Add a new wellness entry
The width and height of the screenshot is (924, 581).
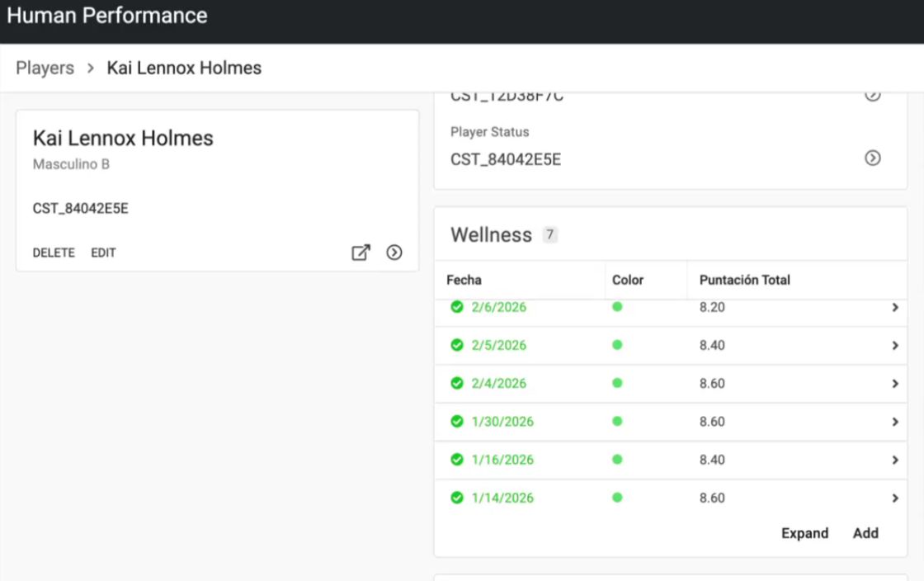tap(865, 533)
